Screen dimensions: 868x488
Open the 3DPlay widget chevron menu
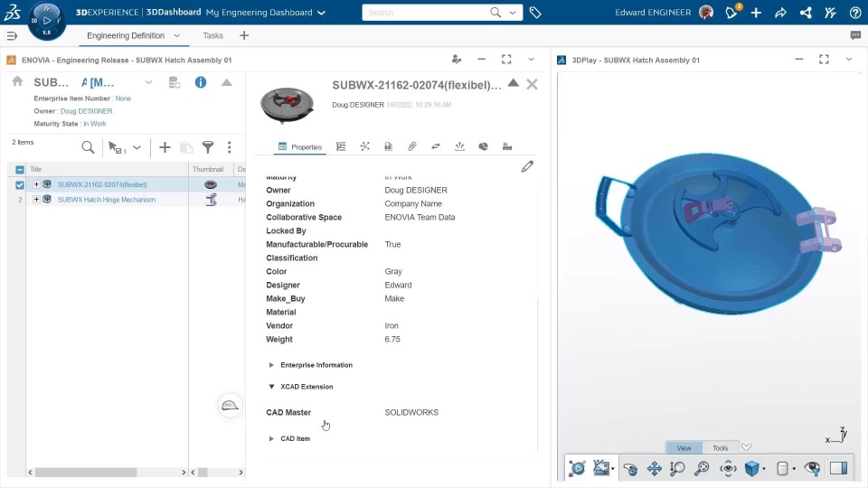tap(849, 60)
